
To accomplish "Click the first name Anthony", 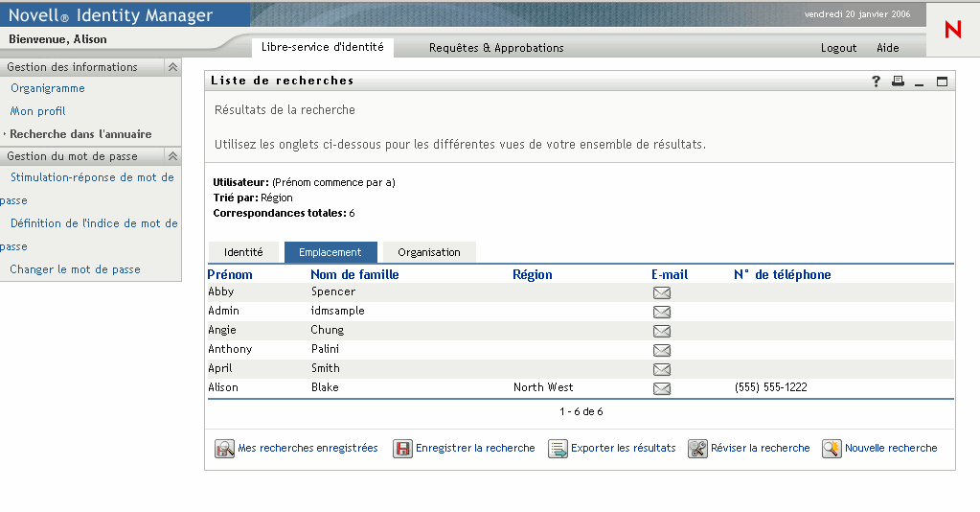I will pyautogui.click(x=230, y=349).
